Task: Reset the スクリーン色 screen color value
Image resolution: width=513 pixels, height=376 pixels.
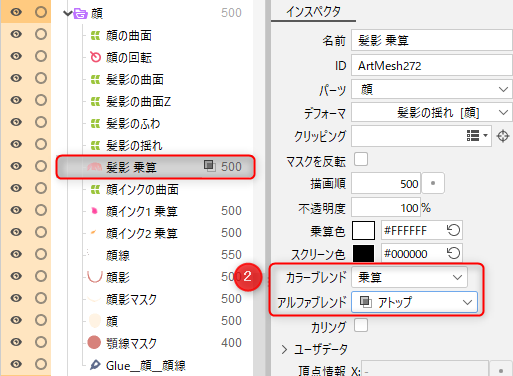Action: [x=453, y=253]
